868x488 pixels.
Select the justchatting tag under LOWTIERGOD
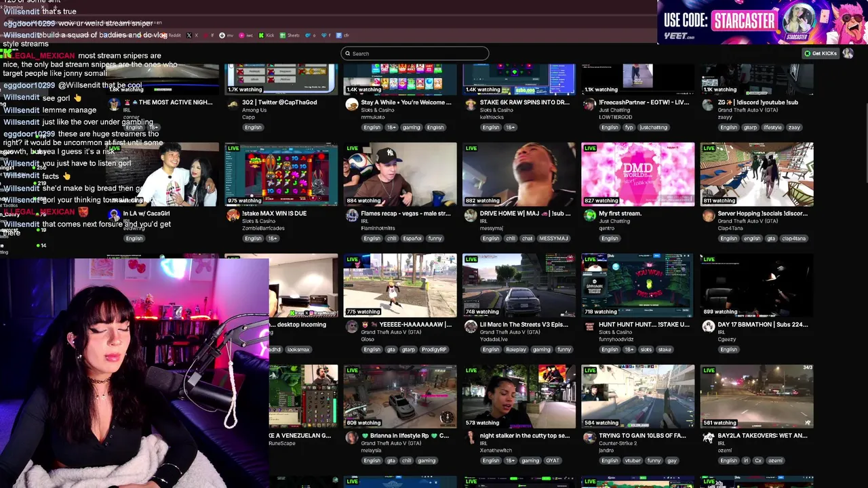(654, 127)
